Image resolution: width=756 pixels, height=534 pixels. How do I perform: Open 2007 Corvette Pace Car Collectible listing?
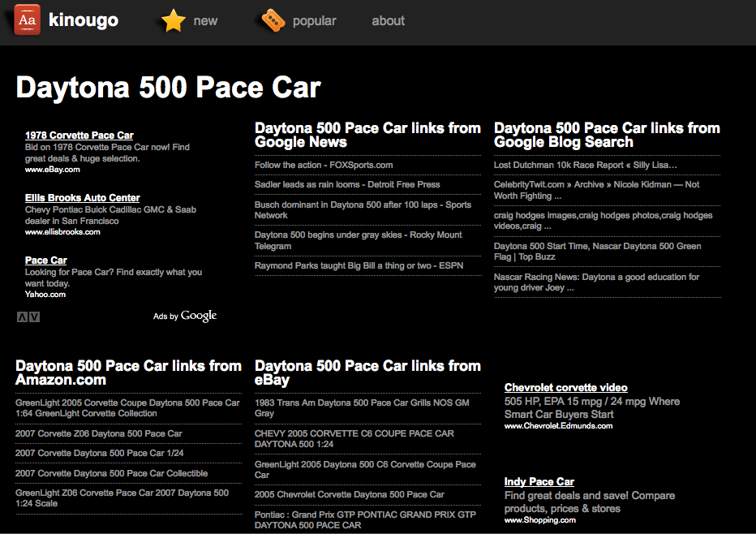[x=111, y=473]
